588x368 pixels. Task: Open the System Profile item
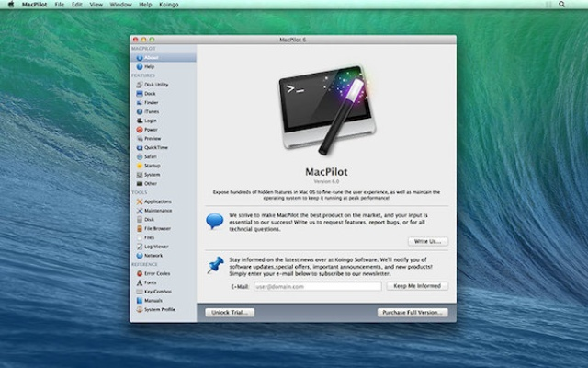click(160, 309)
